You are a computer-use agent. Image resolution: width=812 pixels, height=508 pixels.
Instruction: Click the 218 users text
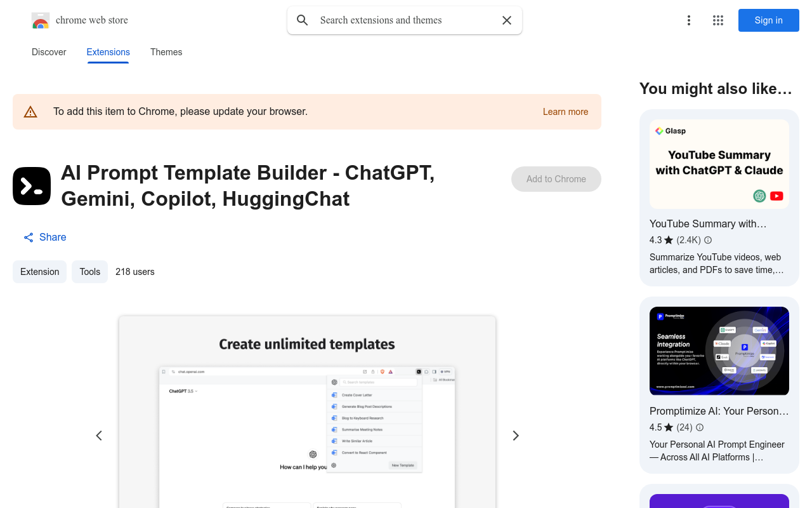(x=135, y=272)
